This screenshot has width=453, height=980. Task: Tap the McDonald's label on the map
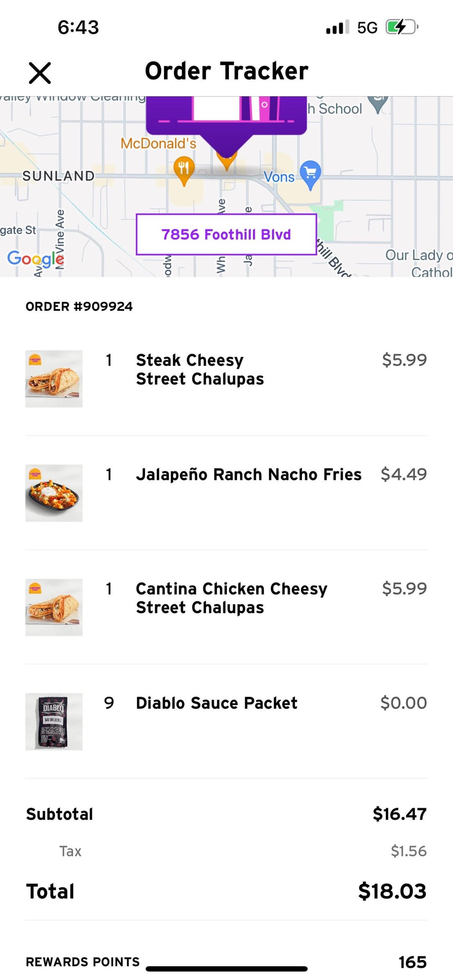coord(158,143)
